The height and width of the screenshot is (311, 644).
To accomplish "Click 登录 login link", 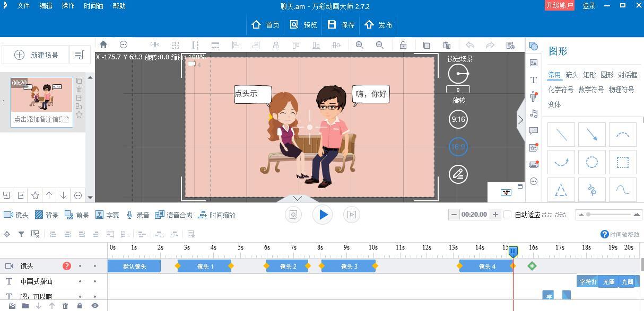I will tap(589, 6).
